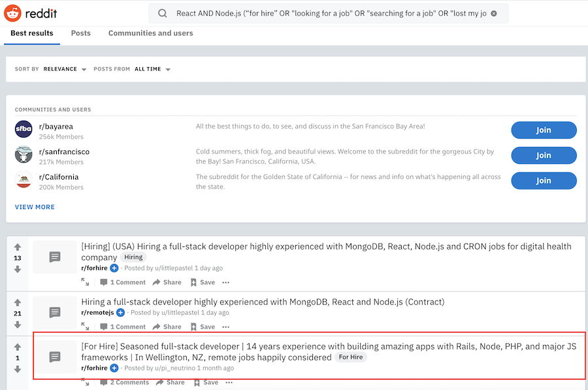This screenshot has height=390, width=588.
Task: Upvote the r/remotejs Contract post
Action: 18,302
